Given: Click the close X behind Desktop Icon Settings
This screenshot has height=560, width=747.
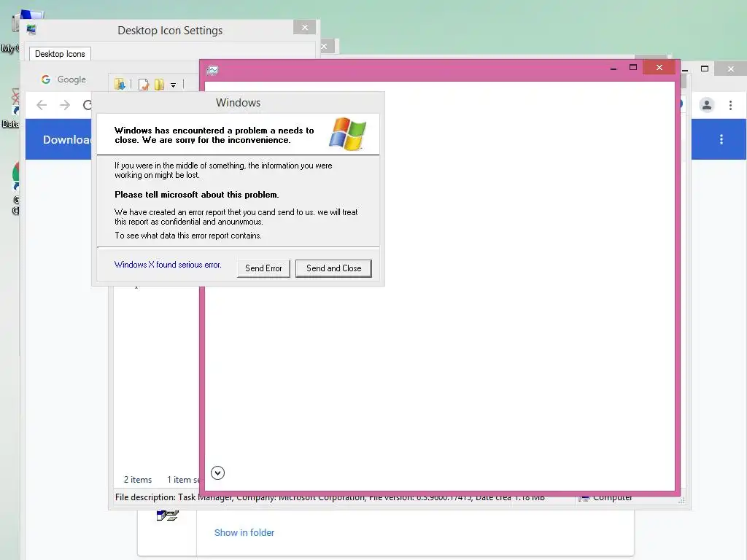Looking at the screenshot, I should pyautogui.click(x=324, y=46).
